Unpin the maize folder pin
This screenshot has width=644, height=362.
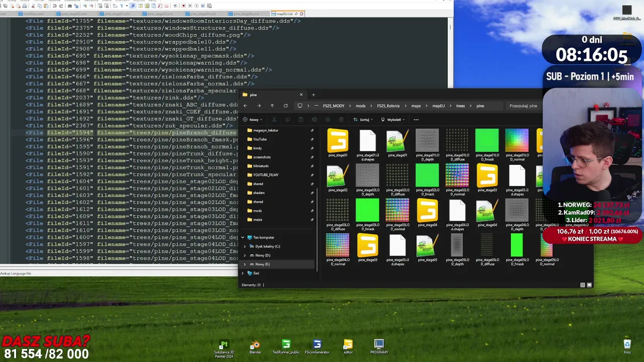tap(312, 220)
